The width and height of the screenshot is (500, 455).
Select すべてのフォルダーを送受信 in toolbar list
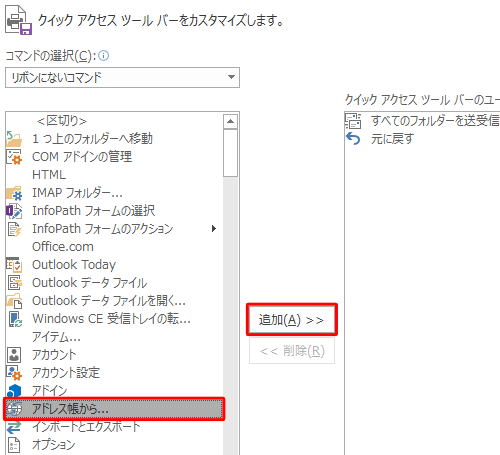(x=422, y=121)
